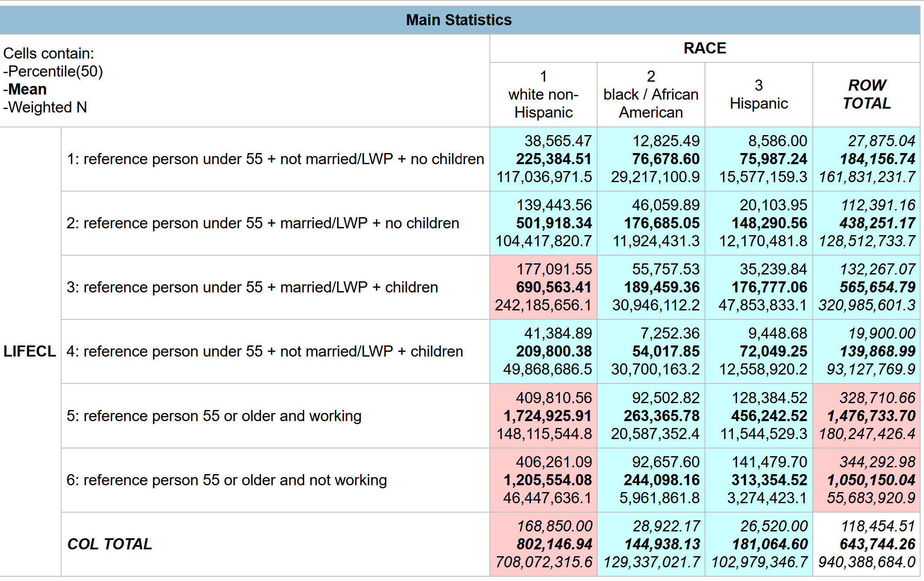Click the weighted N "11,924,431.3"
The width and height of the screenshot is (924, 581).
pos(656,241)
